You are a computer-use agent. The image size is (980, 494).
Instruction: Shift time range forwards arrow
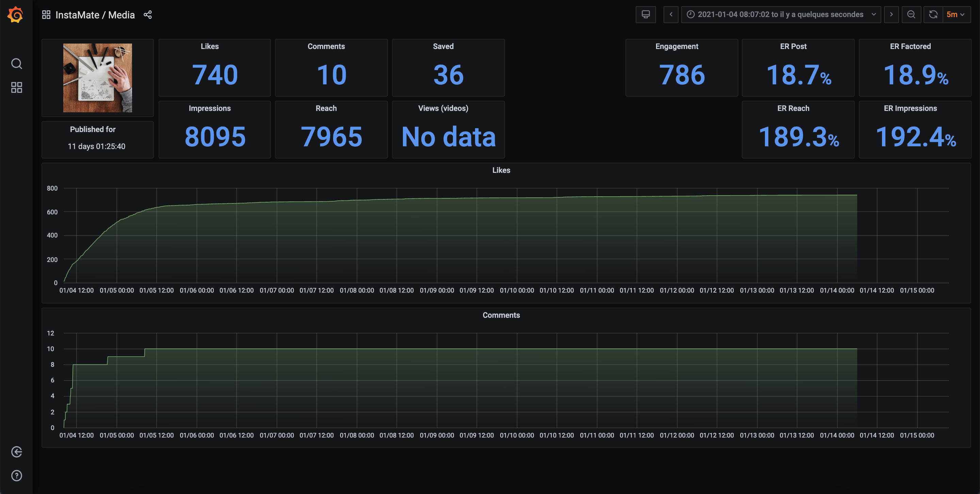[891, 14]
